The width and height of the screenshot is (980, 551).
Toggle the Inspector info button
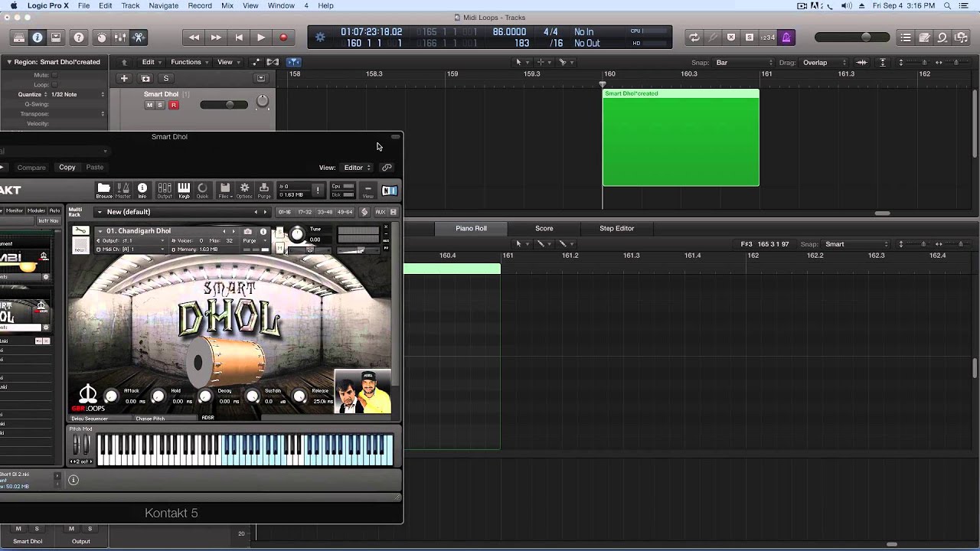(x=38, y=37)
